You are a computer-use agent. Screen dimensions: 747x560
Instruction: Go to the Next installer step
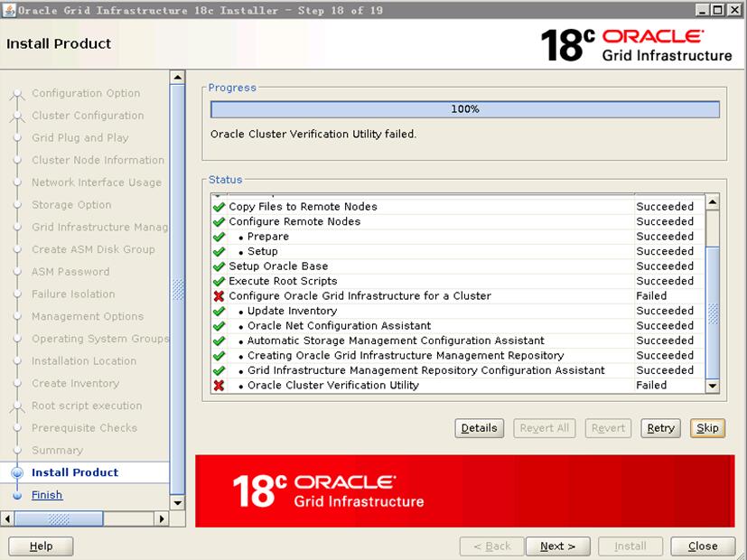558,546
